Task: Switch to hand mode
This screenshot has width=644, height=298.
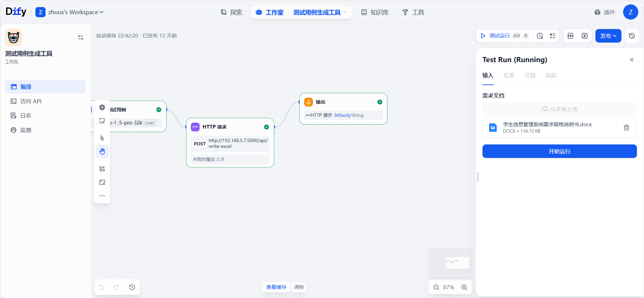Action: click(x=102, y=152)
